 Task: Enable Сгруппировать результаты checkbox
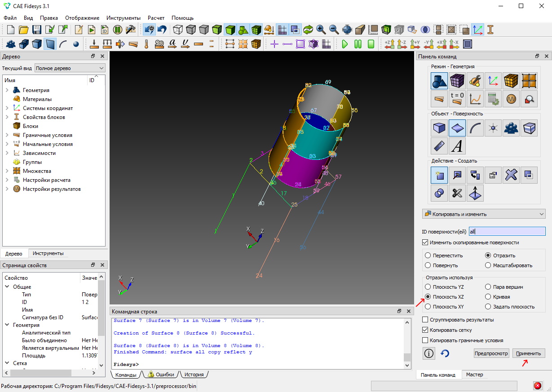point(425,320)
